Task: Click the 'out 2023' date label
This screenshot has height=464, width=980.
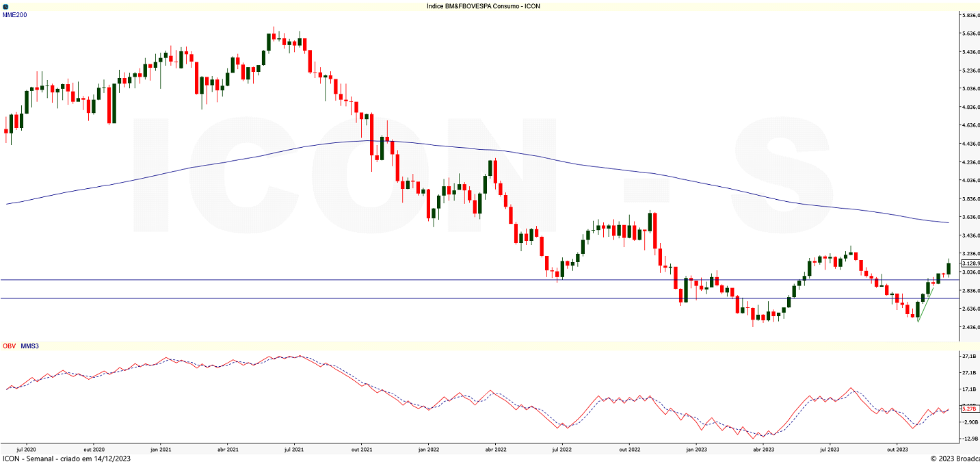Action: (x=897, y=450)
